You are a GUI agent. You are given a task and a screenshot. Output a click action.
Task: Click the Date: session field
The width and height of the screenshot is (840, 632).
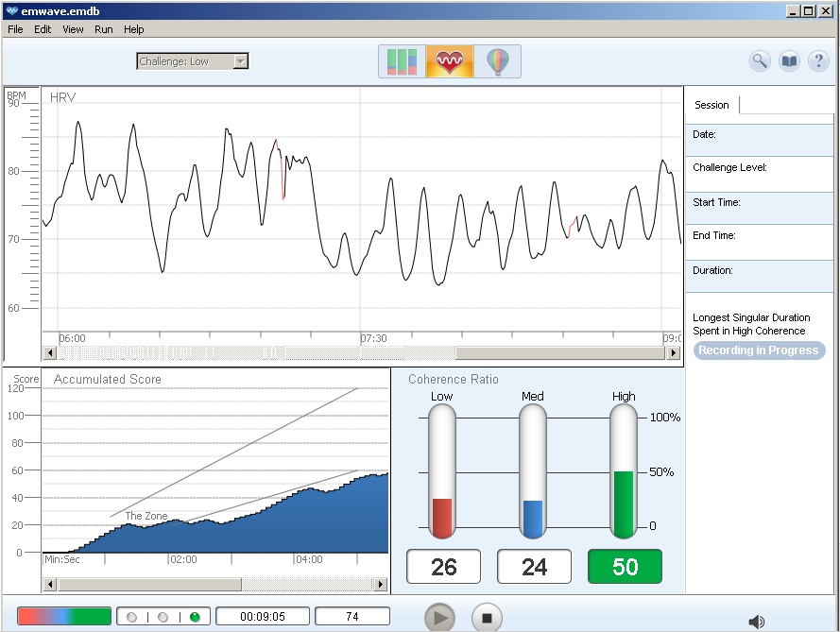[759, 141]
